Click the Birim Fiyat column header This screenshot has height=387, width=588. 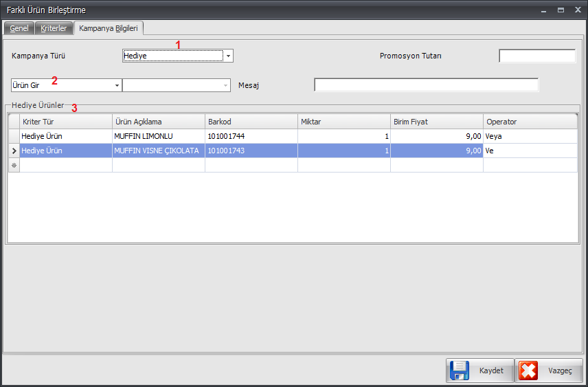pos(436,122)
